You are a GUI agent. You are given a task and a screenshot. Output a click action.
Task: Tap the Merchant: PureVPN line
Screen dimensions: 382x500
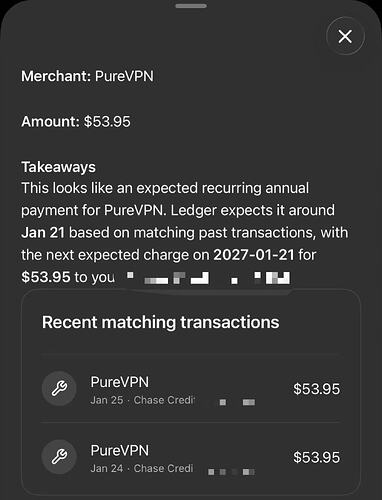[87, 76]
